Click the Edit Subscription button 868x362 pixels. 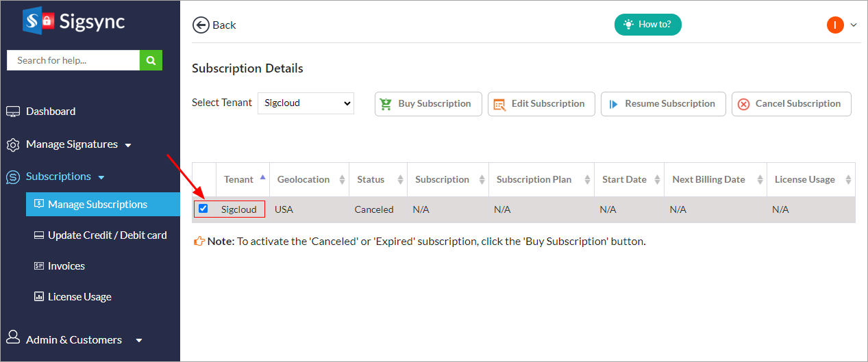pyautogui.click(x=541, y=104)
